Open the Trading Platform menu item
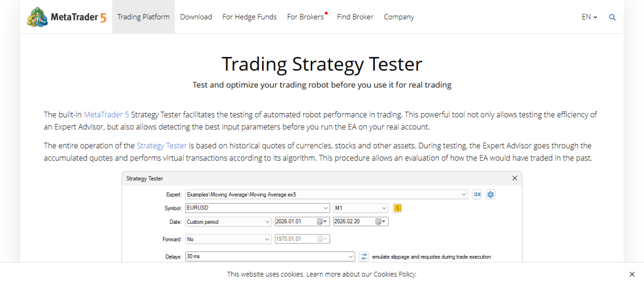Screen dimensions: 644x286 point(143,17)
